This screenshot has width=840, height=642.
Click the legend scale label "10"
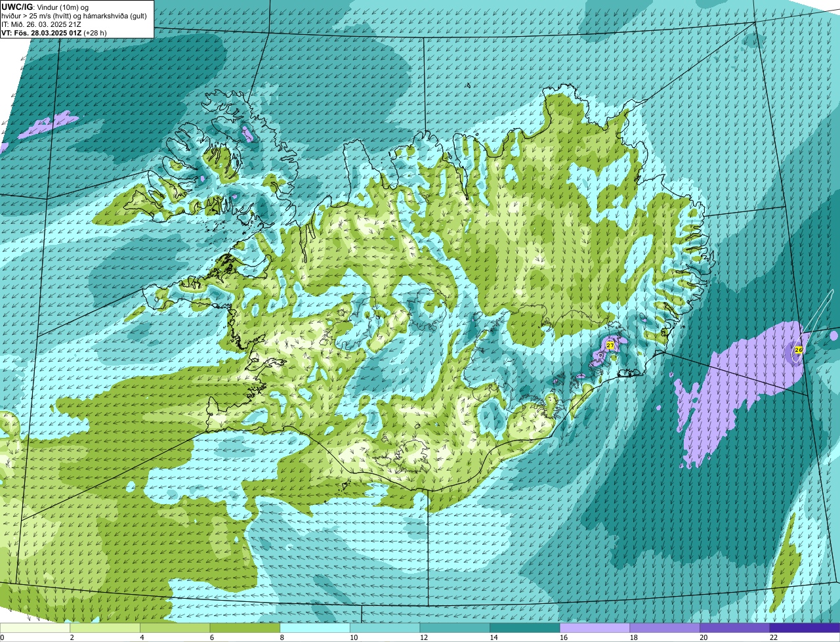point(354,637)
